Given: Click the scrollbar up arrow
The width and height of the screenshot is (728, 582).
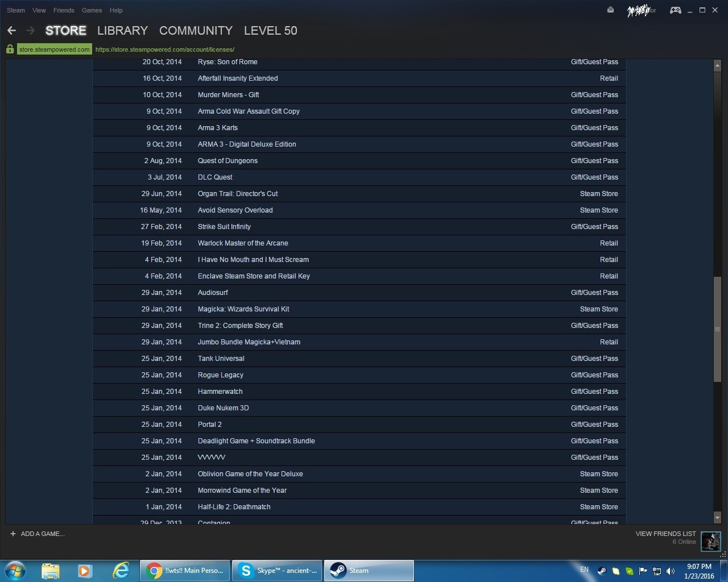Looking at the screenshot, I should point(717,66).
